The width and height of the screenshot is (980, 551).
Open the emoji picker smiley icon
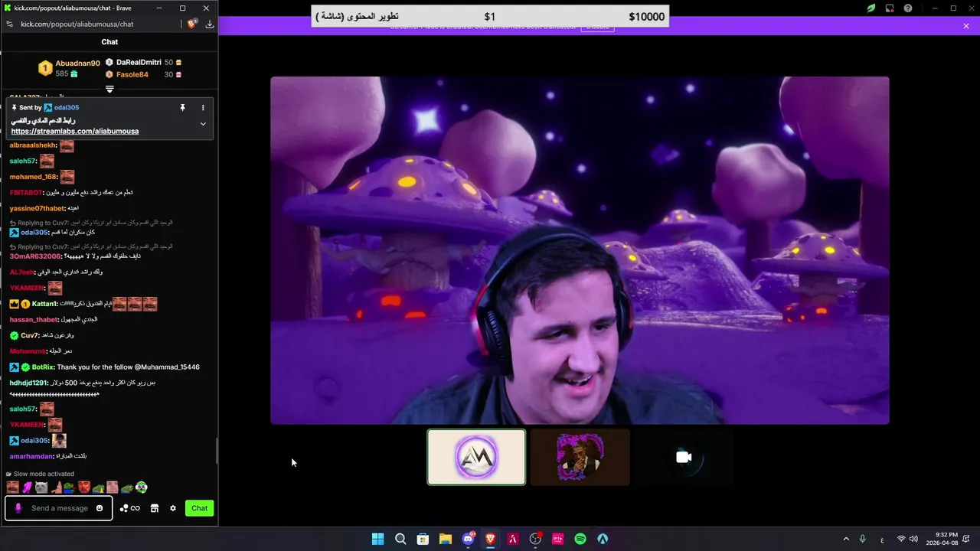point(100,508)
